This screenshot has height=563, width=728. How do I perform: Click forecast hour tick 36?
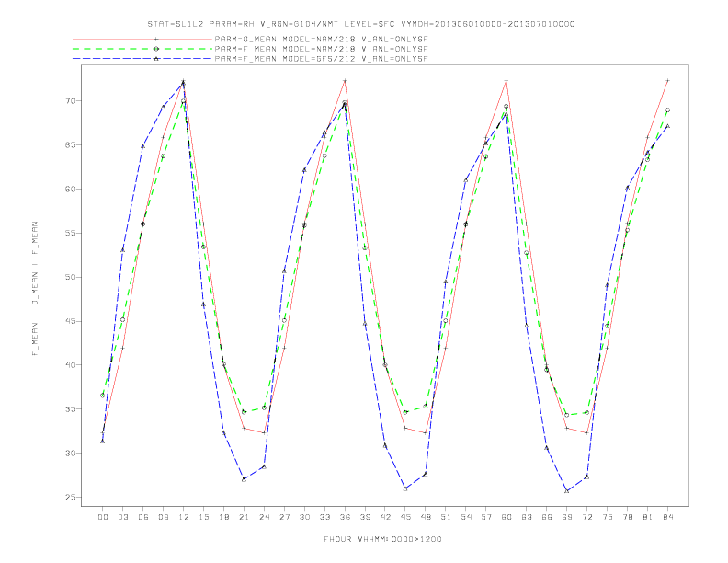(x=345, y=517)
